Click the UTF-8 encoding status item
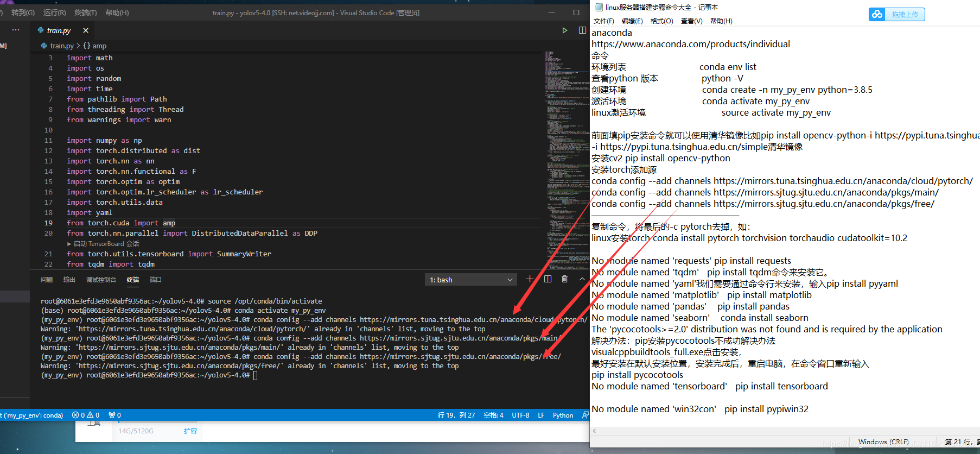Image resolution: width=980 pixels, height=454 pixels. 520,415
